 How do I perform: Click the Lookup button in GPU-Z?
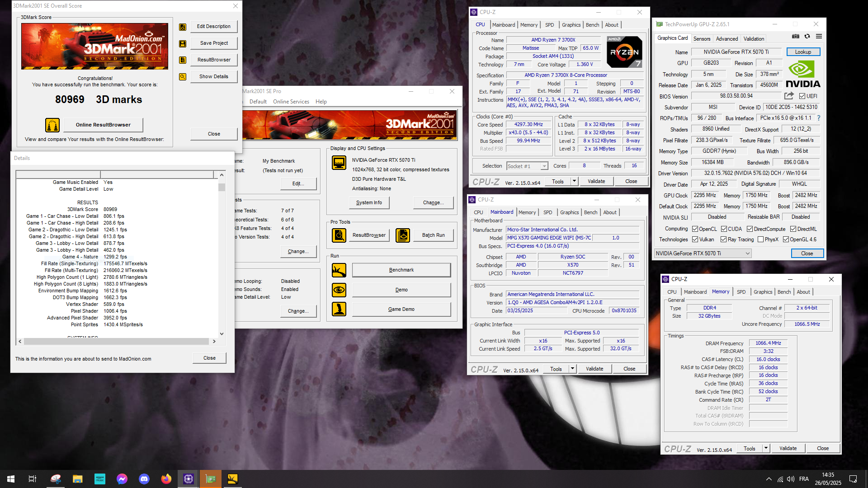(803, 52)
